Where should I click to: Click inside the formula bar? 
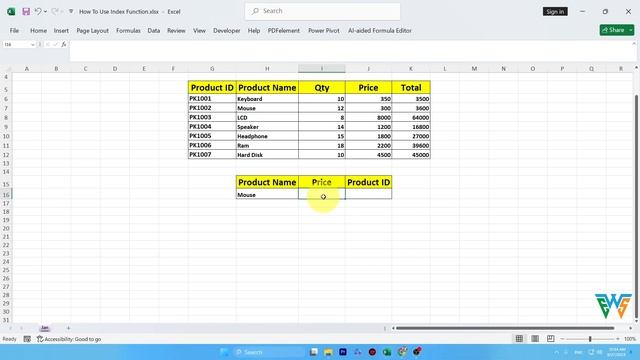tap(351, 51)
